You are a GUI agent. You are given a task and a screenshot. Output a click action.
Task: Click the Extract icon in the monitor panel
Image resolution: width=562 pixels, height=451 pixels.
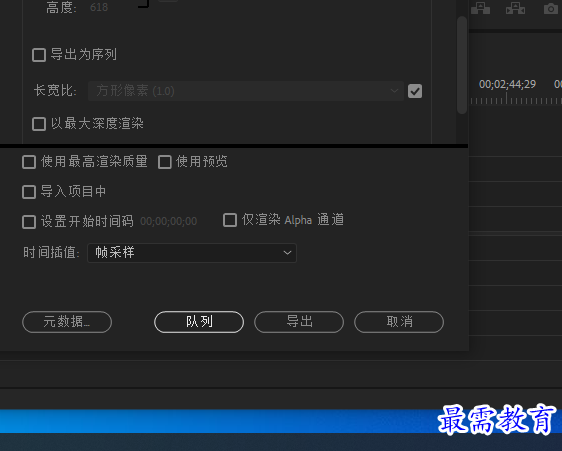[515, 8]
